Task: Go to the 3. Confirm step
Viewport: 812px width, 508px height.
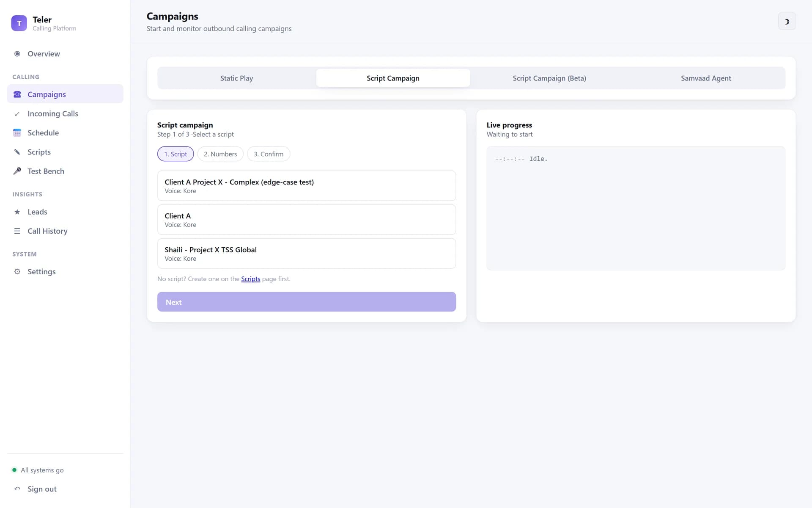Action: [x=269, y=154]
